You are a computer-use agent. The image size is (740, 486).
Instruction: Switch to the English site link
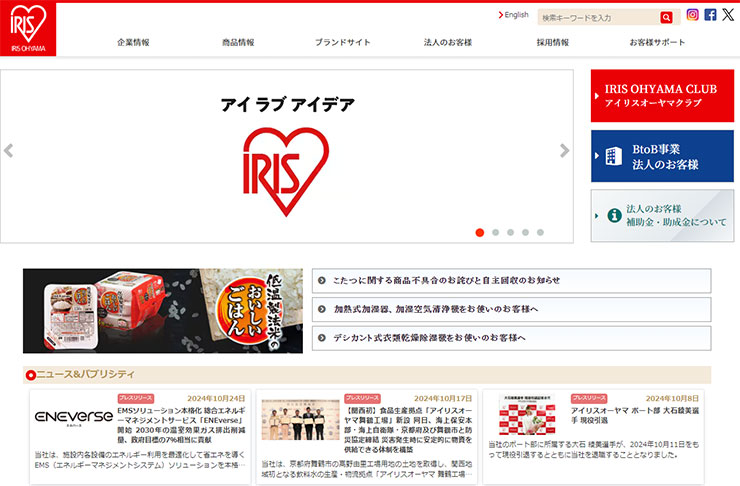click(x=513, y=15)
